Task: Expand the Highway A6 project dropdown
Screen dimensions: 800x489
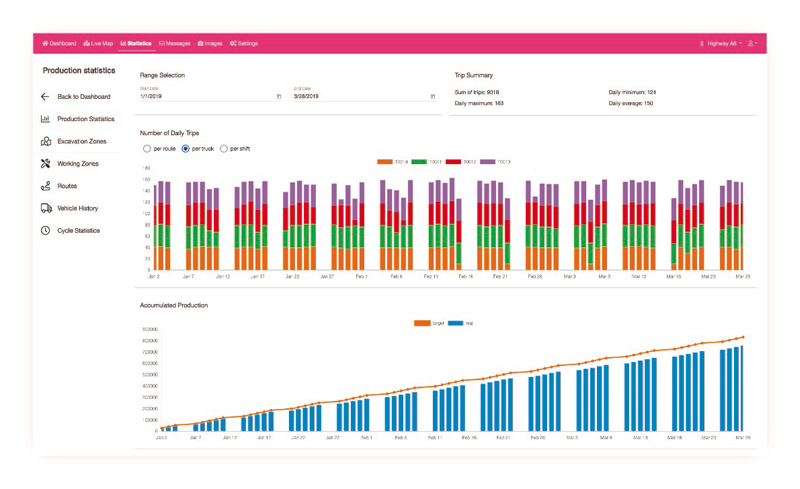Action: [721, 44]
